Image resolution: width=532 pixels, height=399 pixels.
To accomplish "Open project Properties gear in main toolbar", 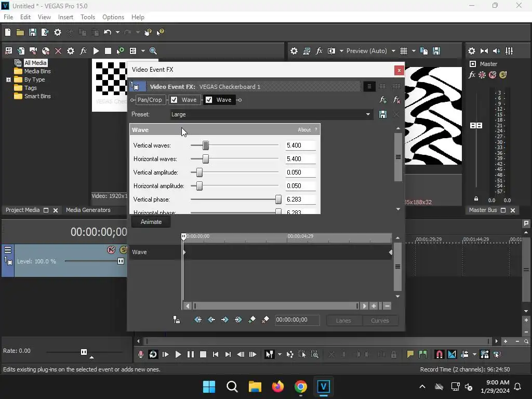I will point(58,32).
